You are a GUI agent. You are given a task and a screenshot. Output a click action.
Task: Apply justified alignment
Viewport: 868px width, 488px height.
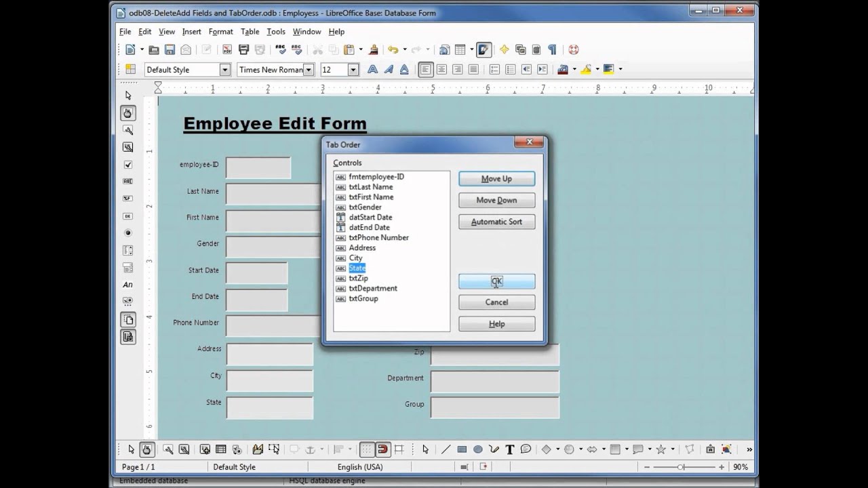click(x=473, y=69)
